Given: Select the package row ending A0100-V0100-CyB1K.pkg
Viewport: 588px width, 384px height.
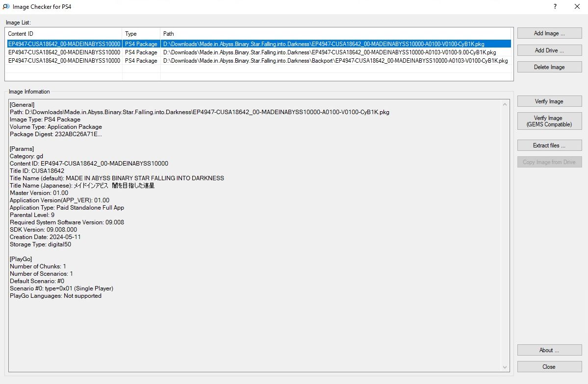Looking at the screenshot, I should [259, 44].
